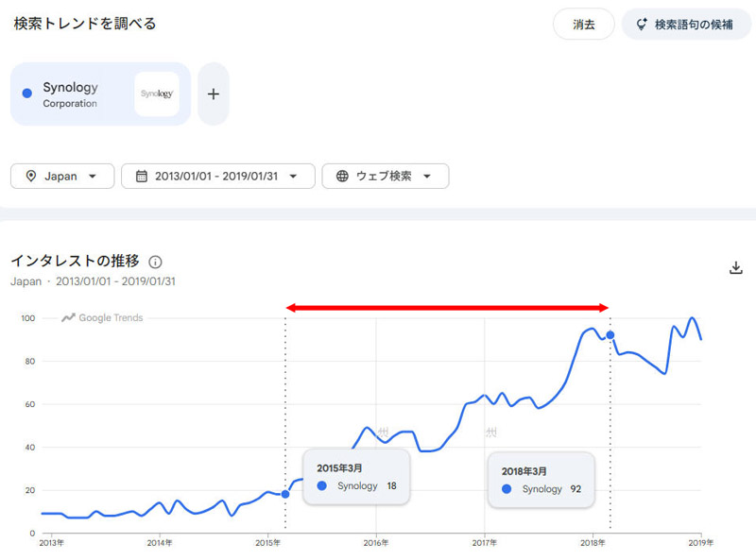This screenshot has width=756, height=560.
Task: Click the 2014年 axis label
Action: pyautogui.click(x=160, y=543)
